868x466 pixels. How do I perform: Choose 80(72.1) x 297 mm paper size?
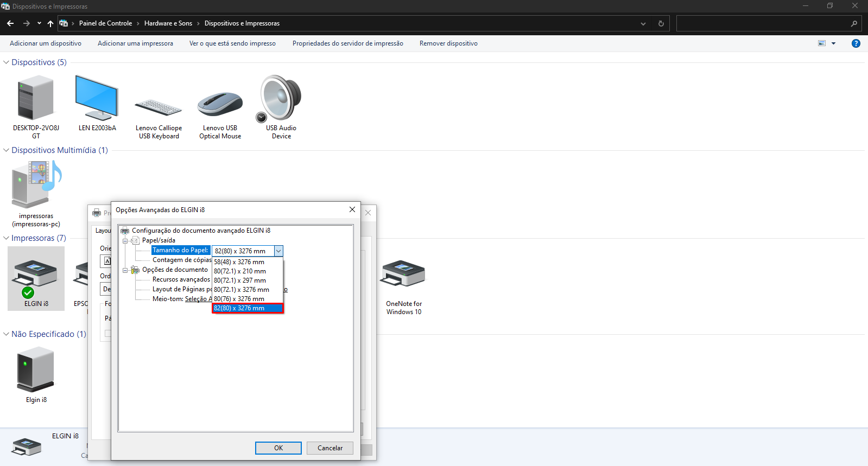(240, 280)
